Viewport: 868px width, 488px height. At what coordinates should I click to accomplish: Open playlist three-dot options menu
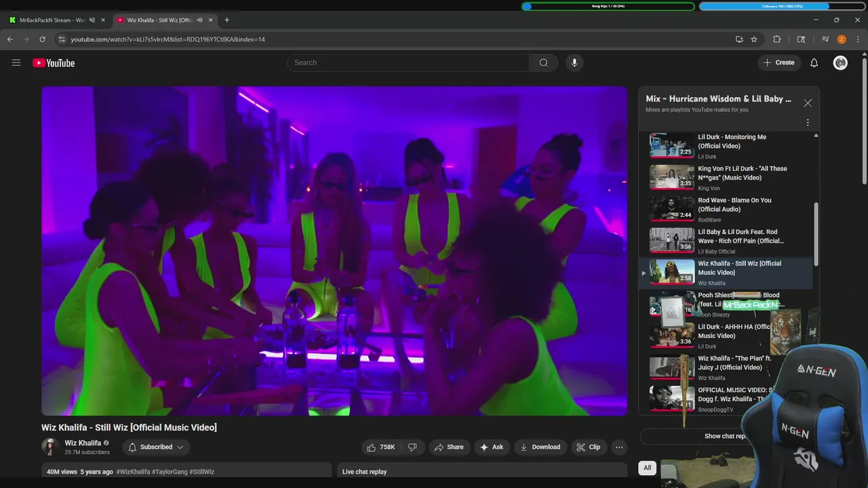808,123
